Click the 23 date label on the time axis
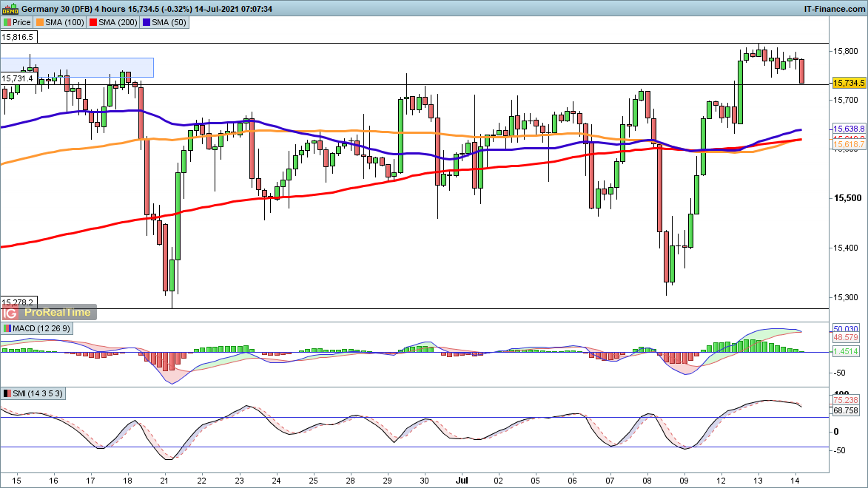 (x=239, y=481)
